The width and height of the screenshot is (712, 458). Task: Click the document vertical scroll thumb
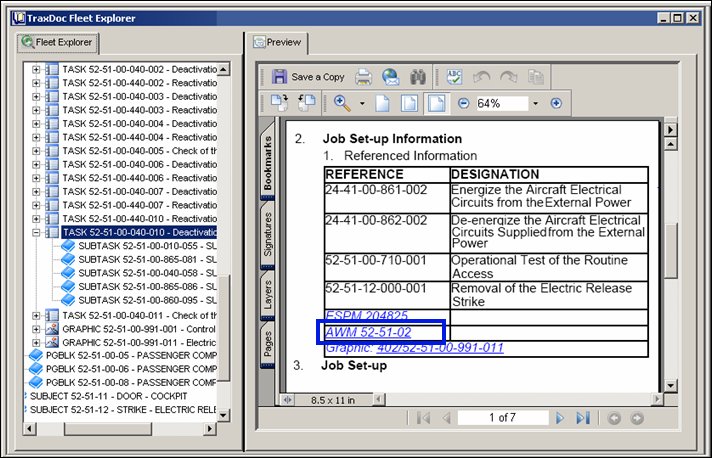tap(670, 250)
